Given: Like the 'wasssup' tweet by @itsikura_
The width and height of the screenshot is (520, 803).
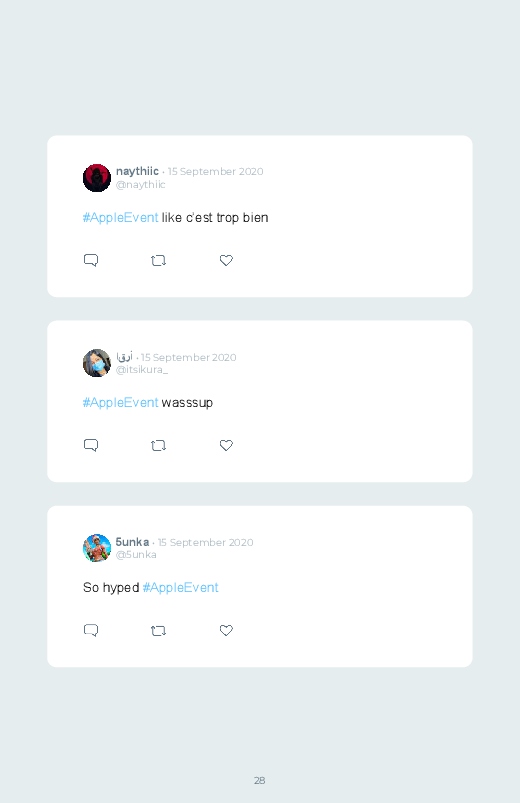Looking at the screenshot, I should click(226, 445).
